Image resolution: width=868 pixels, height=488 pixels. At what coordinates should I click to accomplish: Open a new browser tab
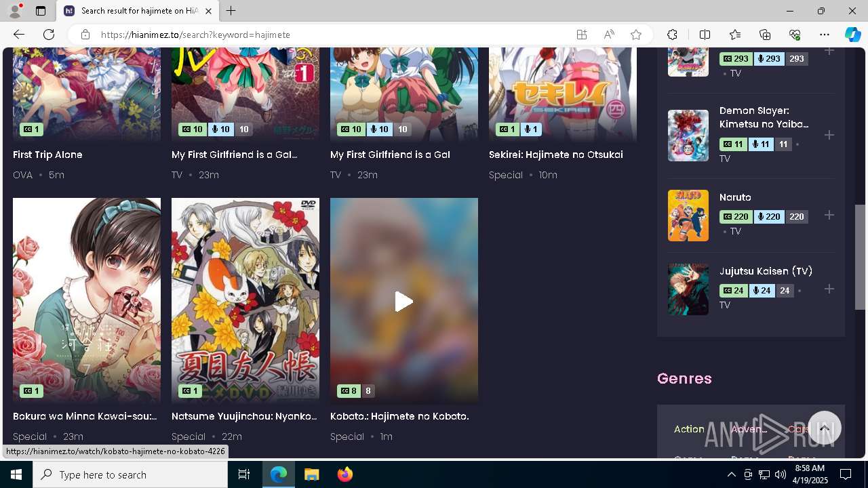click(x=231, y=11)
